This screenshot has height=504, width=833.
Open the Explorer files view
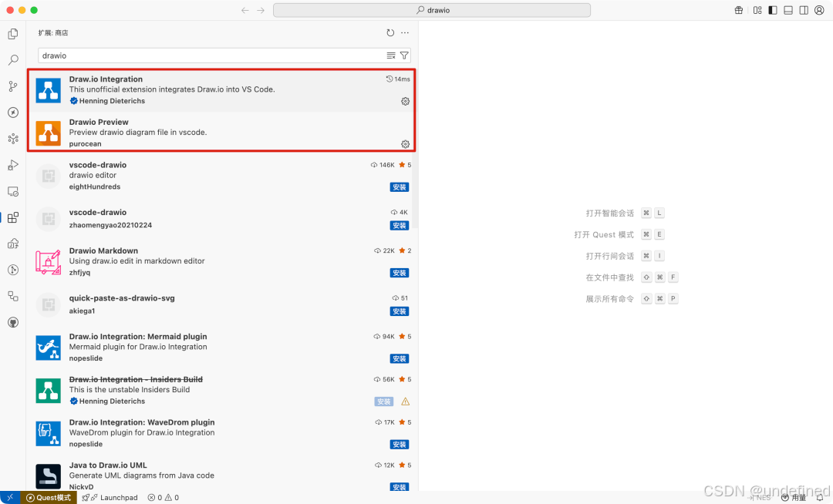coord(13,34)
